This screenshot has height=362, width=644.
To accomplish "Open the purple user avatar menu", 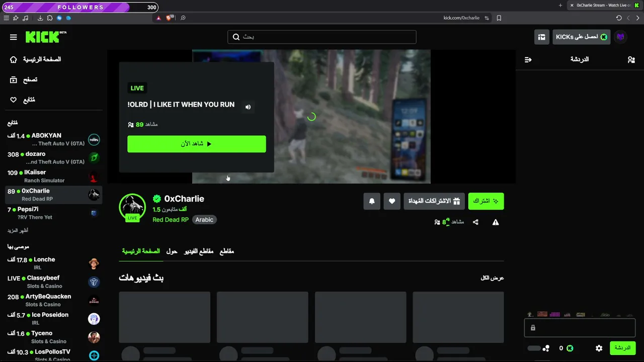I will (620, 37).
